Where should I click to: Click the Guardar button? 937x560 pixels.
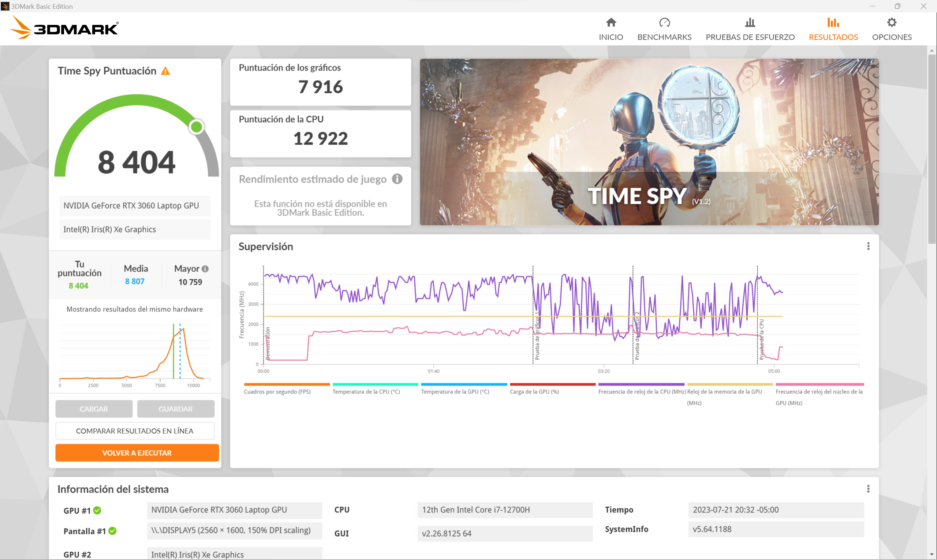175,409
